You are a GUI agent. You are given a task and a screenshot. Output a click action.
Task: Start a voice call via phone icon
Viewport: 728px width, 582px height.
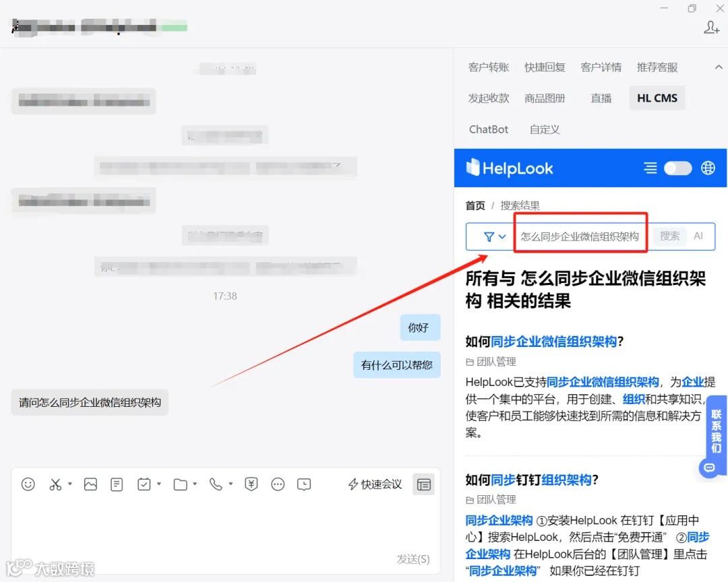point(215,484)
